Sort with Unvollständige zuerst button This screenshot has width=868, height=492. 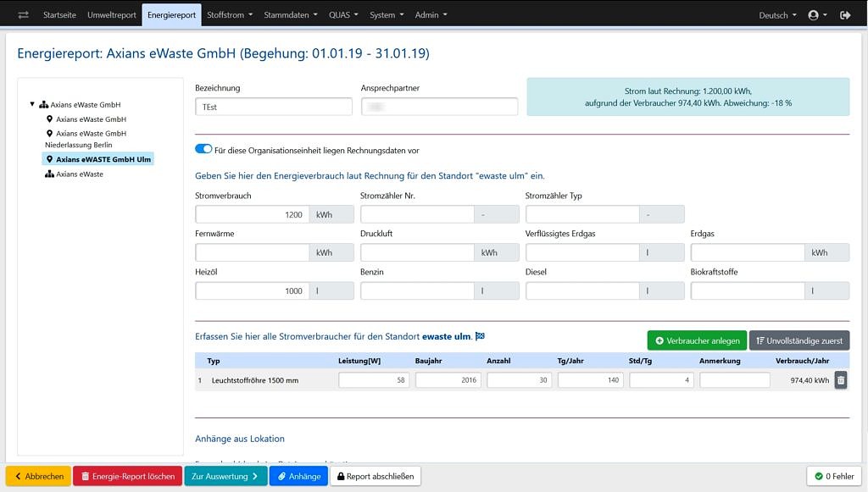[799, 340]
